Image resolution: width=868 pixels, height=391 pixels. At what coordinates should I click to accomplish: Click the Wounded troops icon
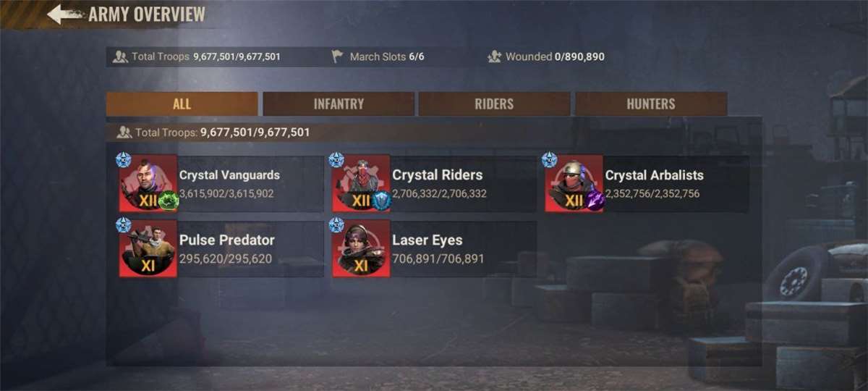[495, 56]
